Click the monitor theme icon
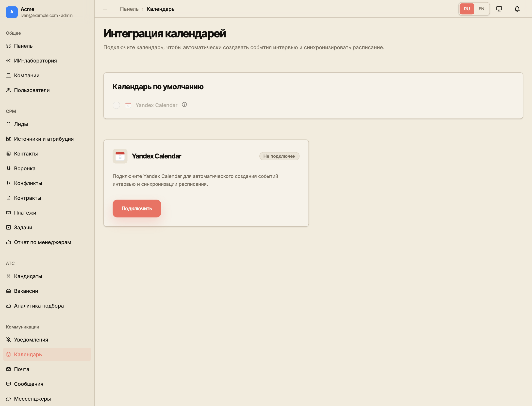532x406 pixels. (x=499, y=9)
